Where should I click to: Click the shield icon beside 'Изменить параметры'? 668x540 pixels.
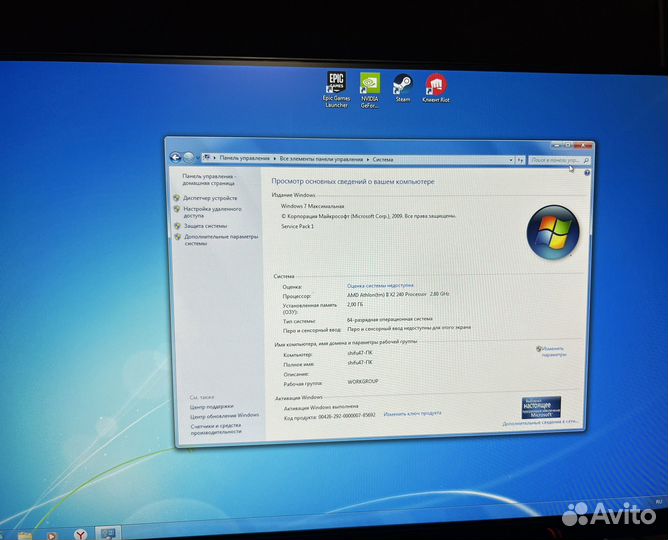coord(538,349)
